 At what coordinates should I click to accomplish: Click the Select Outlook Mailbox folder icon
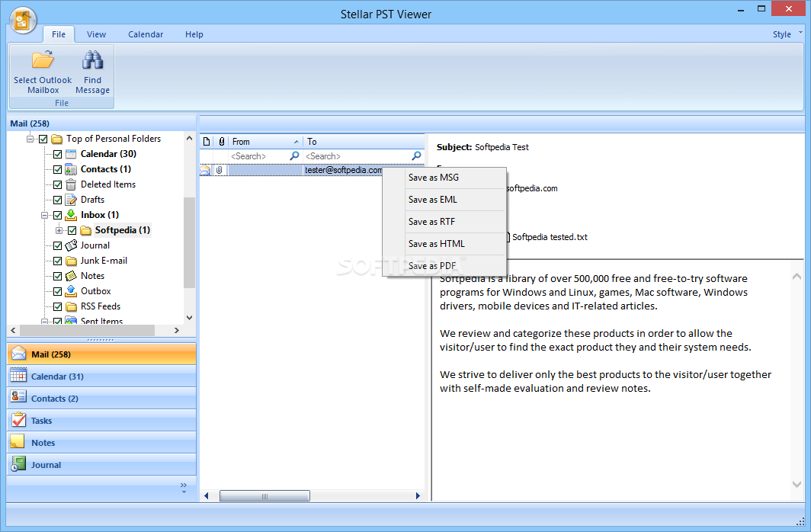[43, 60]
